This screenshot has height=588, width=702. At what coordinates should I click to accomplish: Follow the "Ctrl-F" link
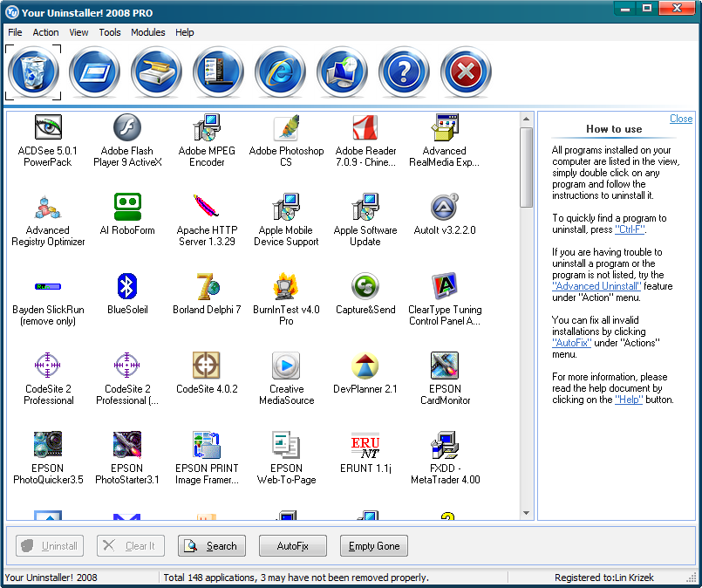point(630,229)
